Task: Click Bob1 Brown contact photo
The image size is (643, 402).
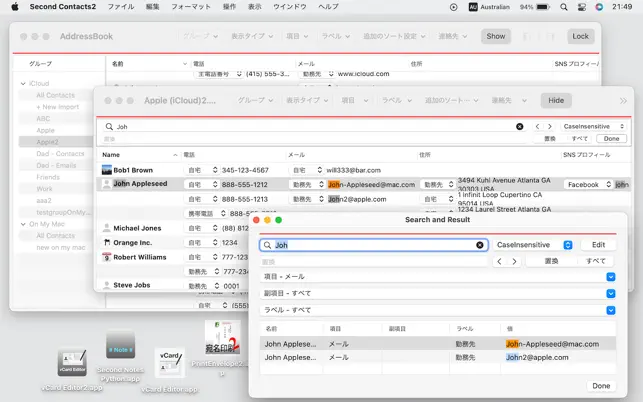Action: 106,170
